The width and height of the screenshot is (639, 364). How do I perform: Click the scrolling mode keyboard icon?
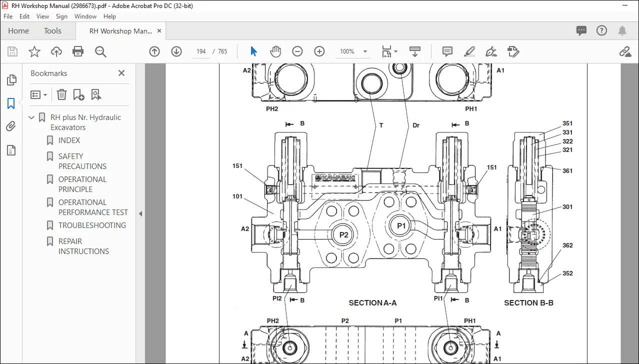point(415,51)
